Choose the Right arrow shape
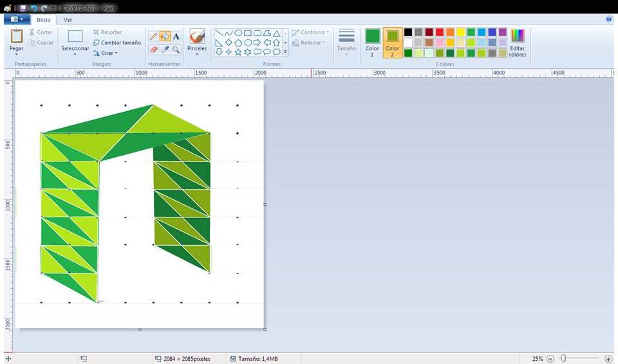The height and width of the screenshot is (364, 618). click(x=257, y=42)
